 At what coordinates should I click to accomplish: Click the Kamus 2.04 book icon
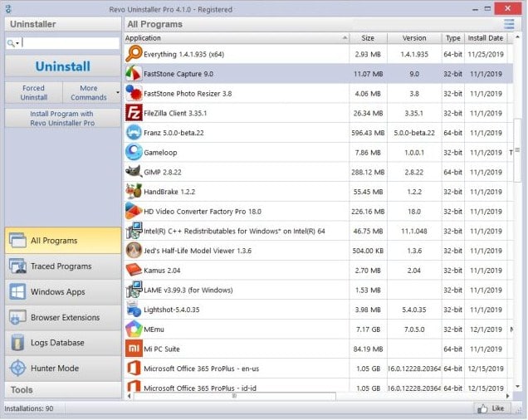[134, 270]
